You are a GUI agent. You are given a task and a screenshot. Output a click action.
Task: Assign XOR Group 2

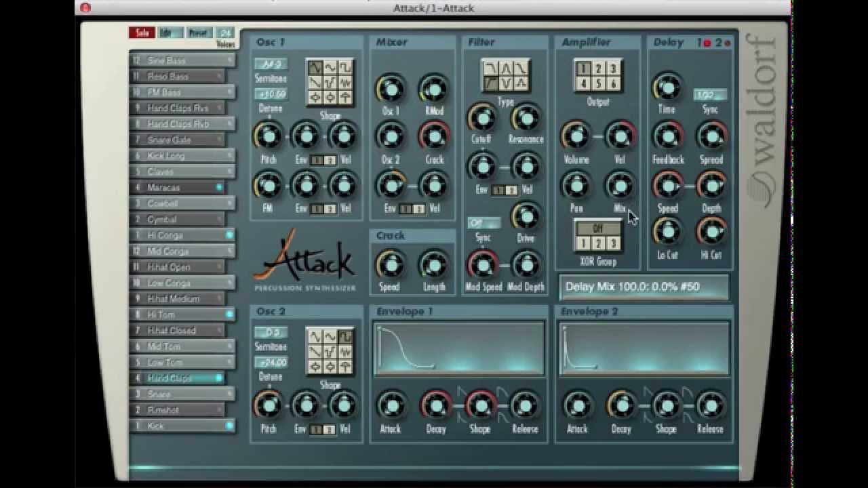[x=597, y=243]
